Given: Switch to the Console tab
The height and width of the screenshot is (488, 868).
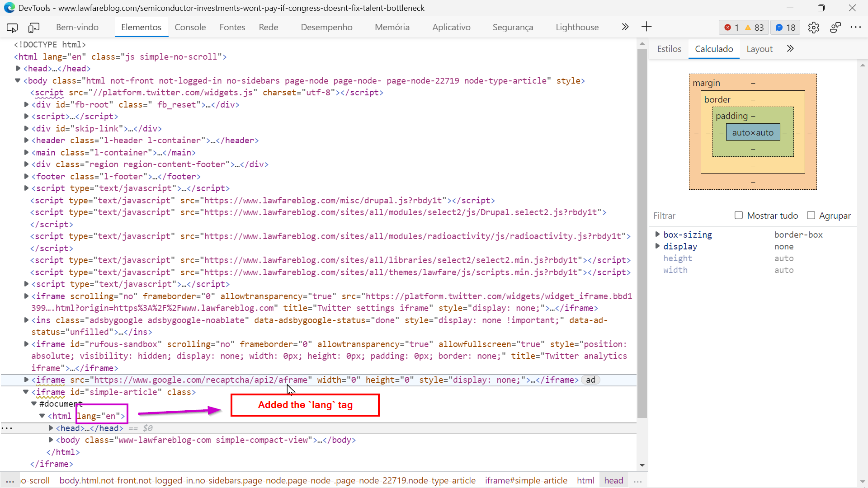Looking at the screenshot, I should [190, 27].
